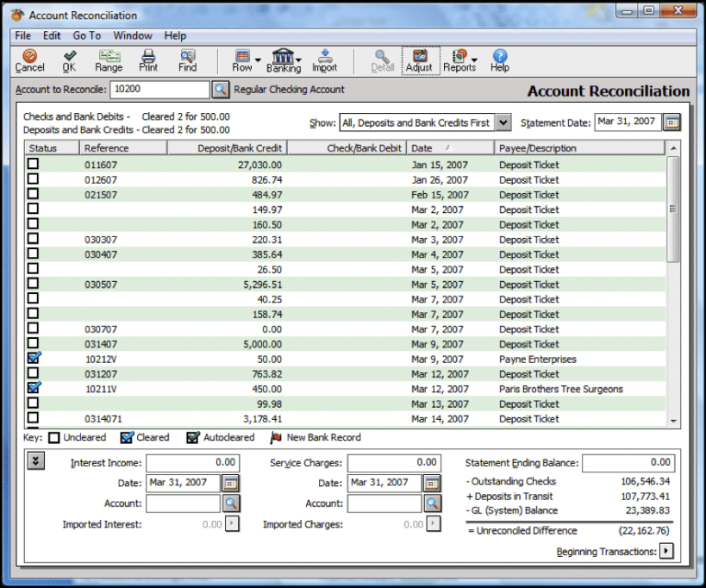The image size is (706, 588).
Task: Look up the Interest Income account
Action: pos(231,504)
